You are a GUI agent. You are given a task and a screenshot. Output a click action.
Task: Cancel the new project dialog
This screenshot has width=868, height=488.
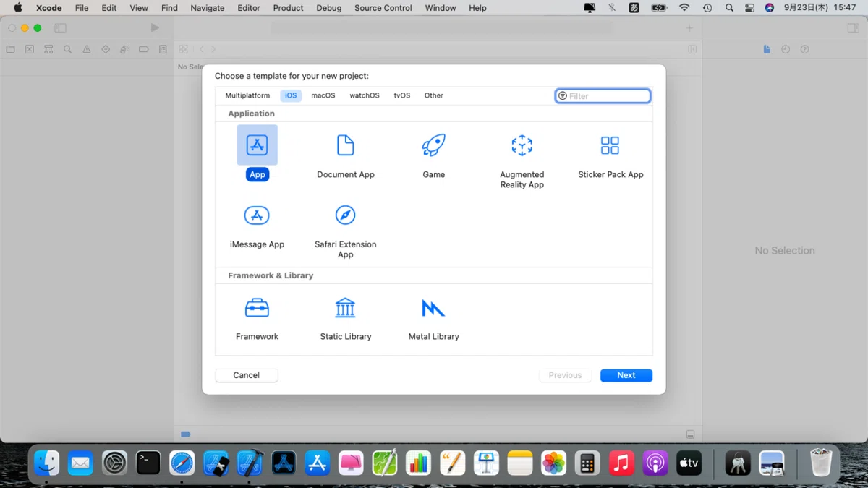pos(246,375)
